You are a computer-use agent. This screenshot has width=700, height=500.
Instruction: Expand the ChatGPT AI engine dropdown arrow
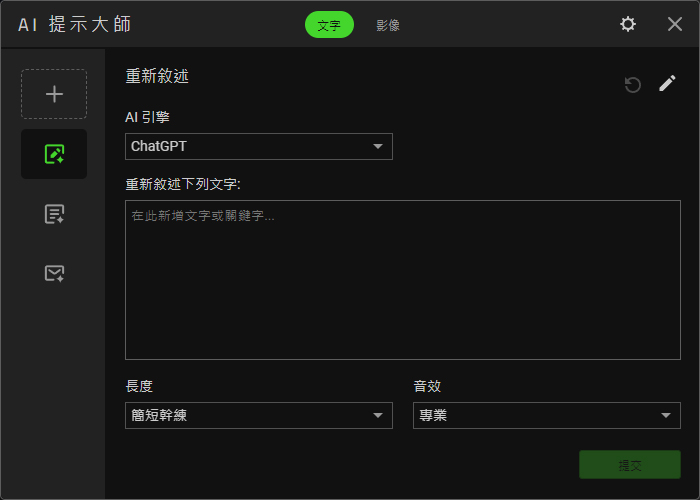click(x=378, y=147)
